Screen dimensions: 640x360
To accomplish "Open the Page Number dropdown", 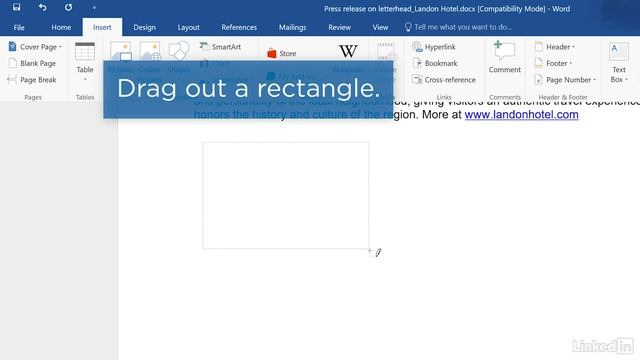I will [x=565, y=80].
